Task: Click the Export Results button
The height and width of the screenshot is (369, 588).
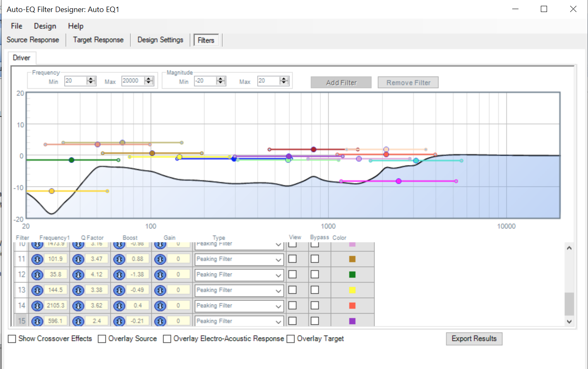Action: tap(474, 339)
